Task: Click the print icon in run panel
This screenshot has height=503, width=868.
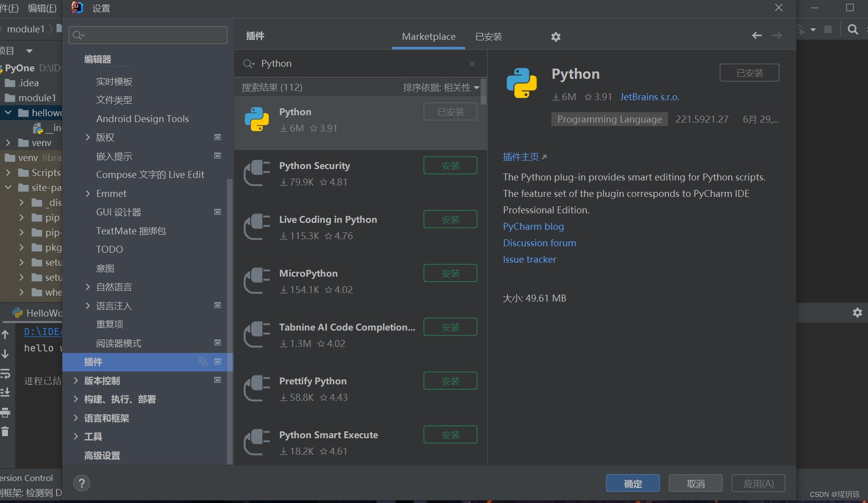Action: tap(5, 412)
